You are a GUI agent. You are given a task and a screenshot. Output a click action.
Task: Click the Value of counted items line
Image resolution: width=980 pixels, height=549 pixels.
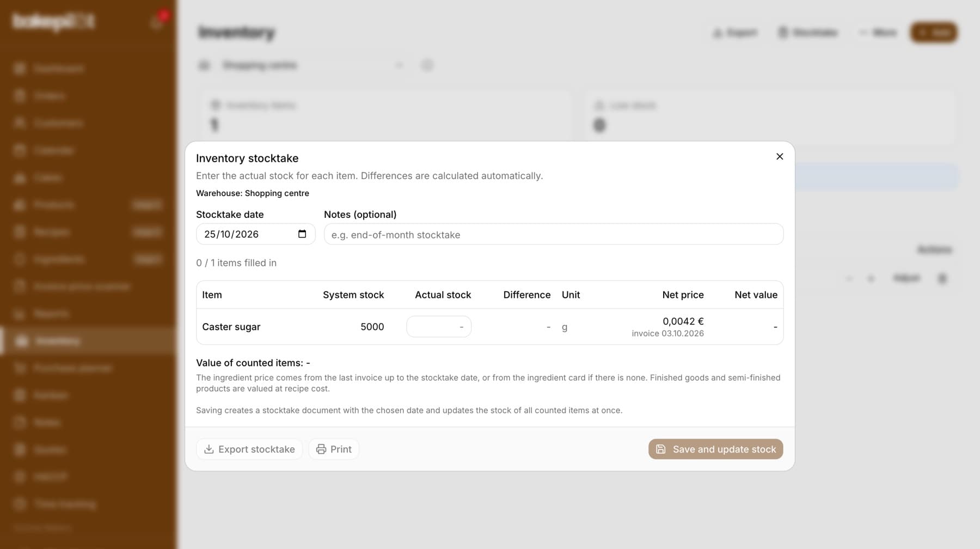pos(253,363)
